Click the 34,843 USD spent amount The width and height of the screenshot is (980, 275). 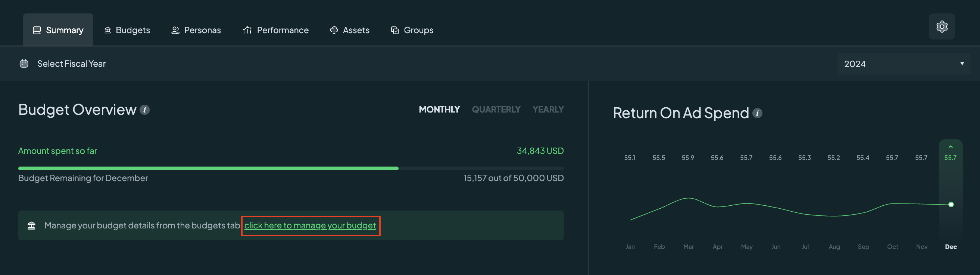click(x=540, y=151)
